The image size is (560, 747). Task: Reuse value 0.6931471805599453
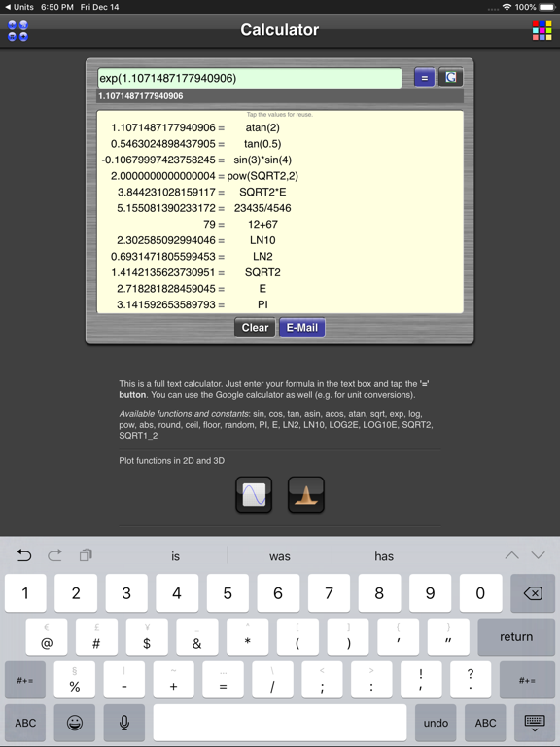(x=163, y=257)
